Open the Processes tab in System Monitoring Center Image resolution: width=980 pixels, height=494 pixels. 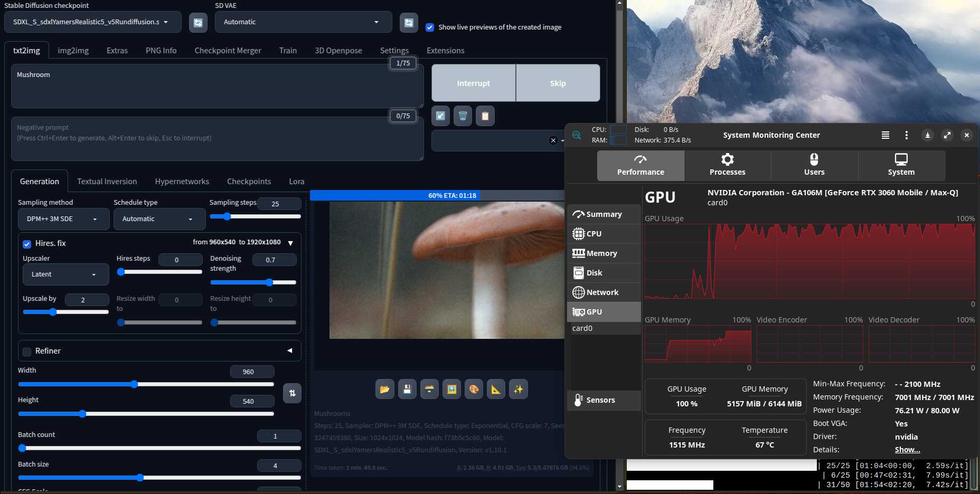728,166
